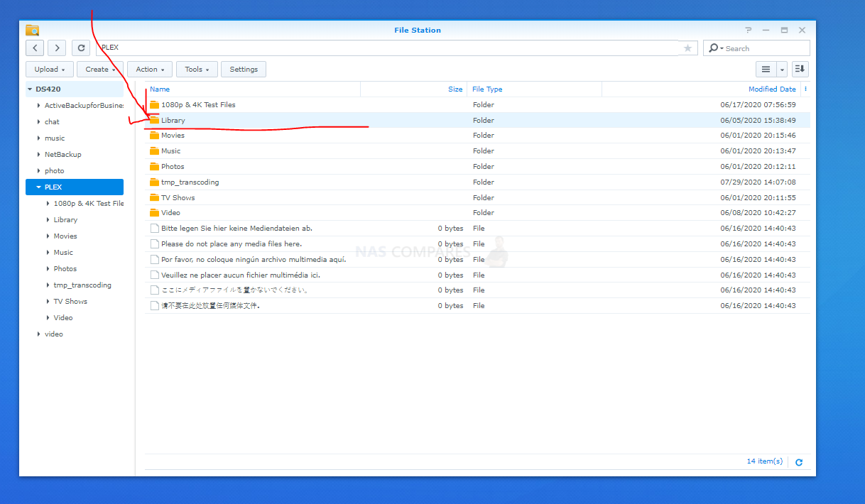Open Movies subfolder in the sidebar tree

click(x=65, y=236)
